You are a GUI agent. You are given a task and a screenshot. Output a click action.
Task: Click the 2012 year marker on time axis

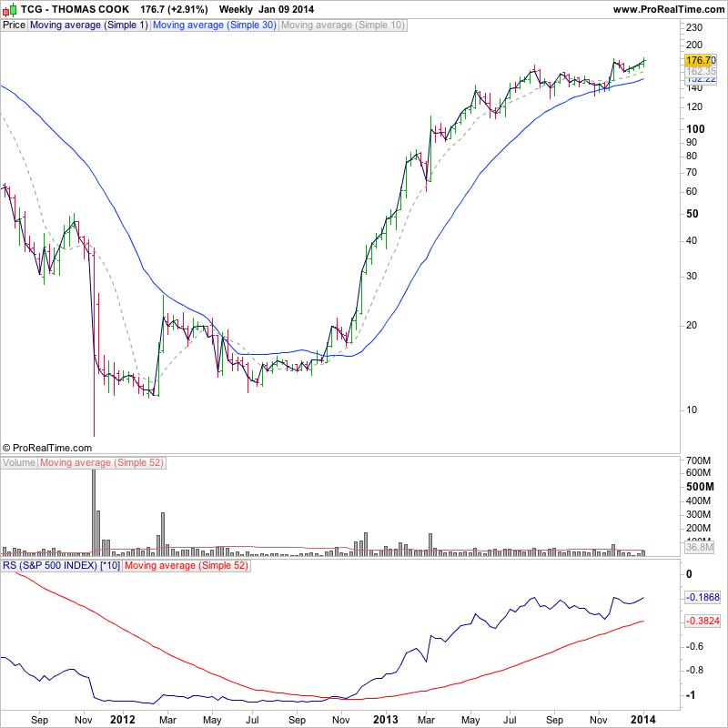(123, 720)
